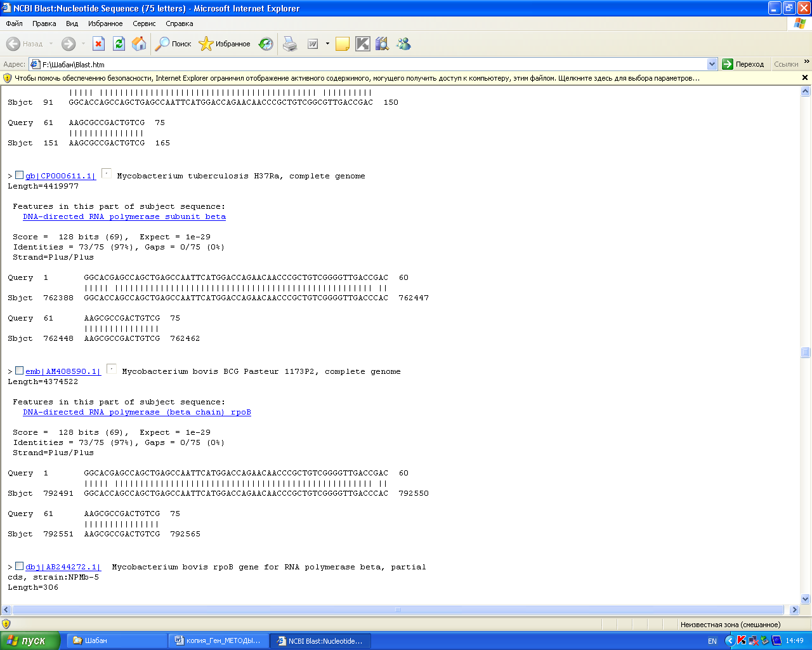
Task: Open the gb|CP000611.1 accession link
Action: coord(60,176)
